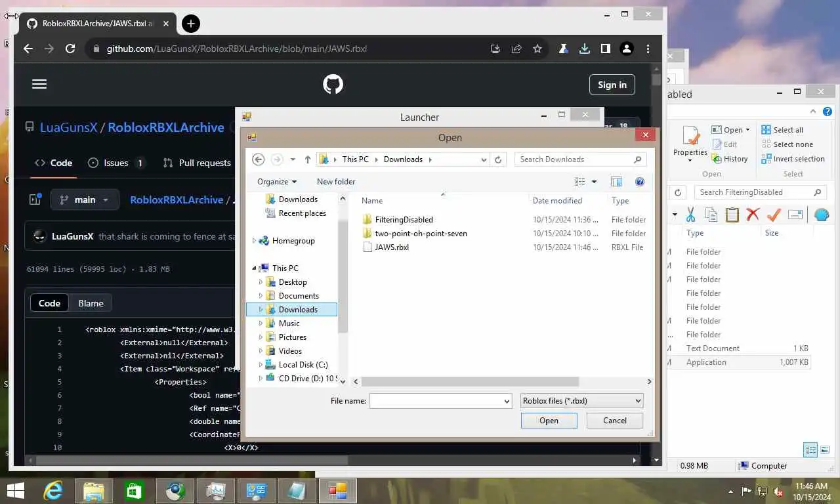Screen dimensions: 840x504
Task: Open Chrome downloads icon
Action: tap(584, 49)
